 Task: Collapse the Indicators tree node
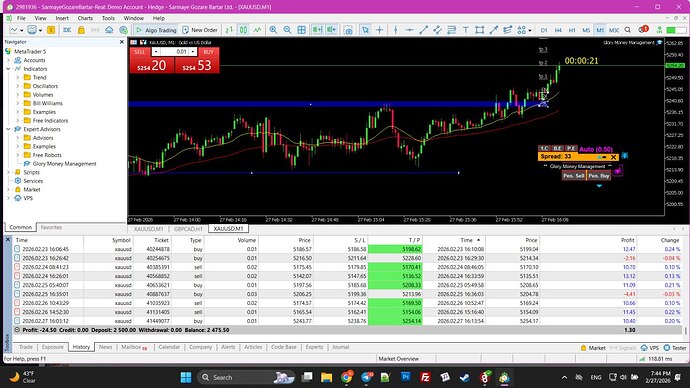pyautogui.click(x=8, y=69)
